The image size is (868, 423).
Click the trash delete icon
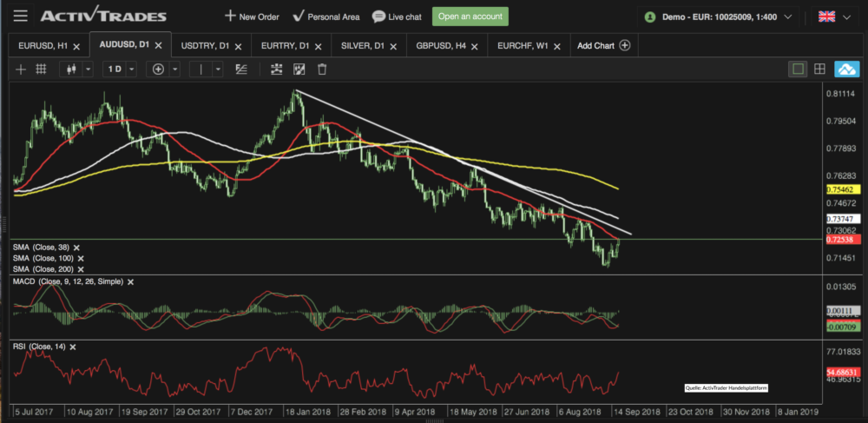point(322,69)
